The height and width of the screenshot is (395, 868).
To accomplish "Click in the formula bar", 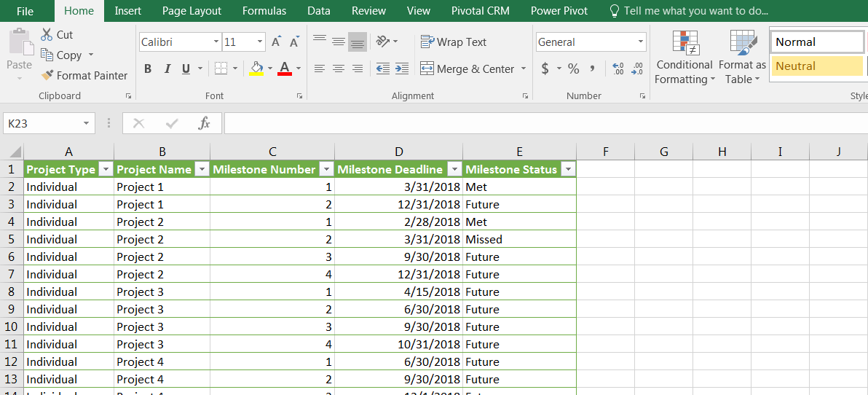I will 546,124.
